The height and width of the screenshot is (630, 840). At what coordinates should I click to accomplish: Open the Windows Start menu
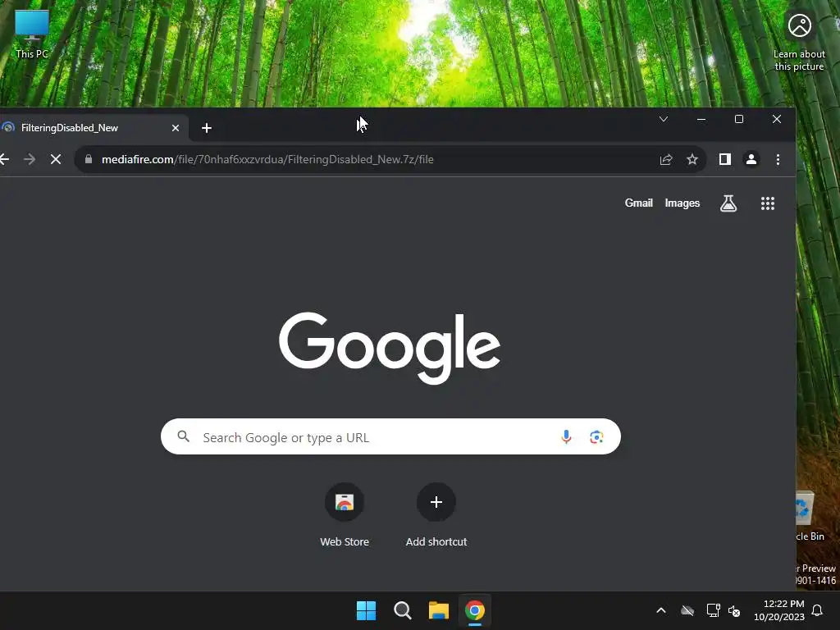coord(367,610)
